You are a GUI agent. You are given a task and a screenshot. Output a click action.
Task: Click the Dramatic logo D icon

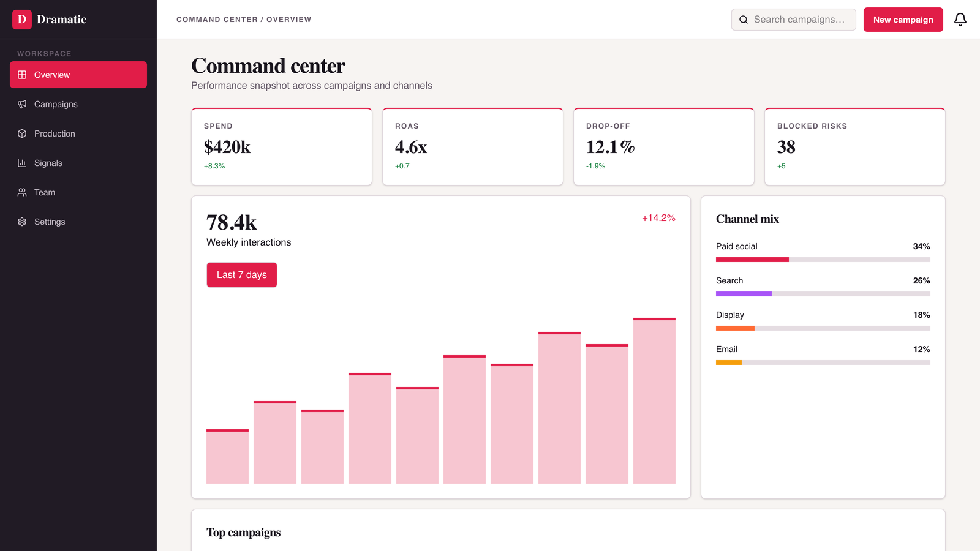22,20
